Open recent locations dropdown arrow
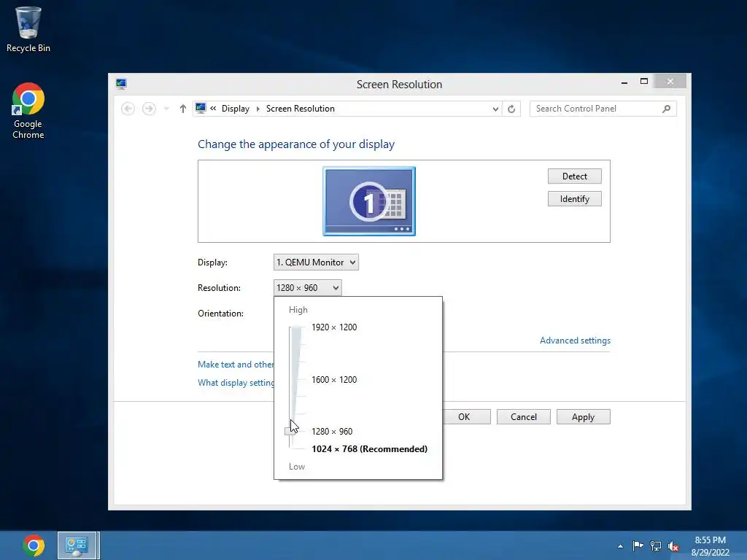This screenshot has width=747, height=560. pyautogui.click(x=166, y=109)
